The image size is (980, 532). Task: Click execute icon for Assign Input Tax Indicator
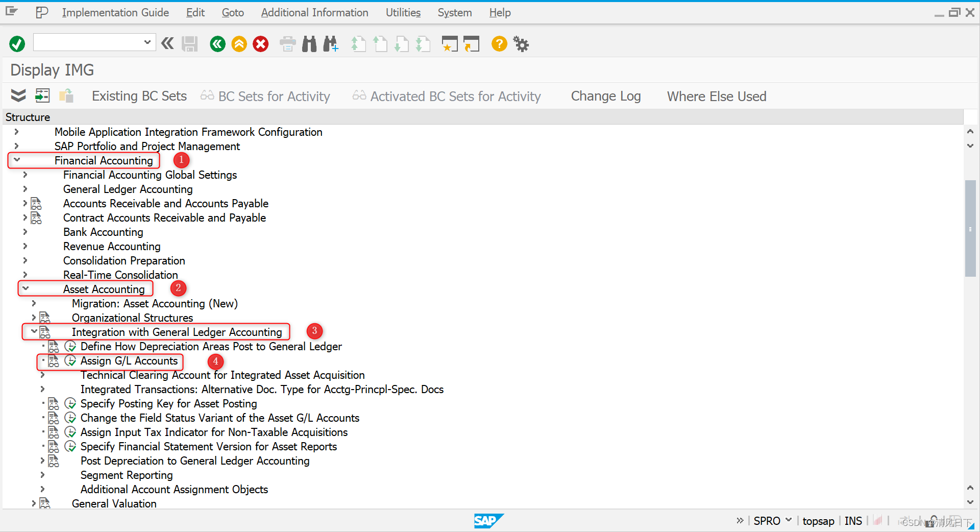pos(70,432)
